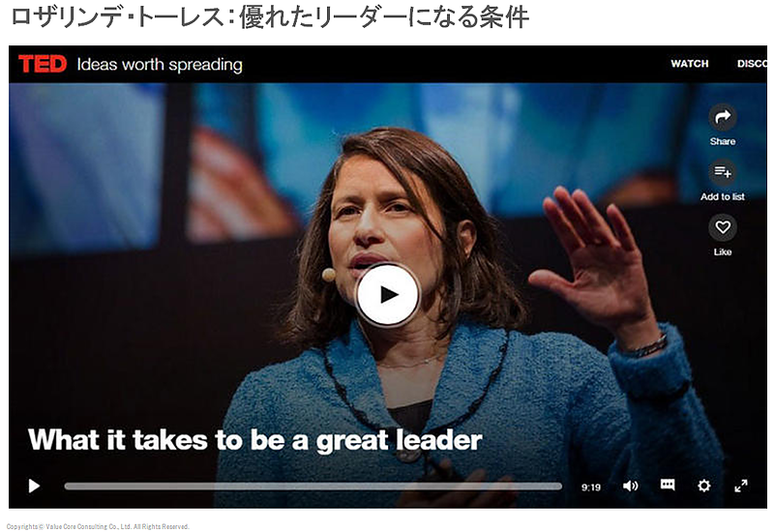Click the Share arrow icon
This screenshot has width=774, height=532.
(x=723, y=117)
